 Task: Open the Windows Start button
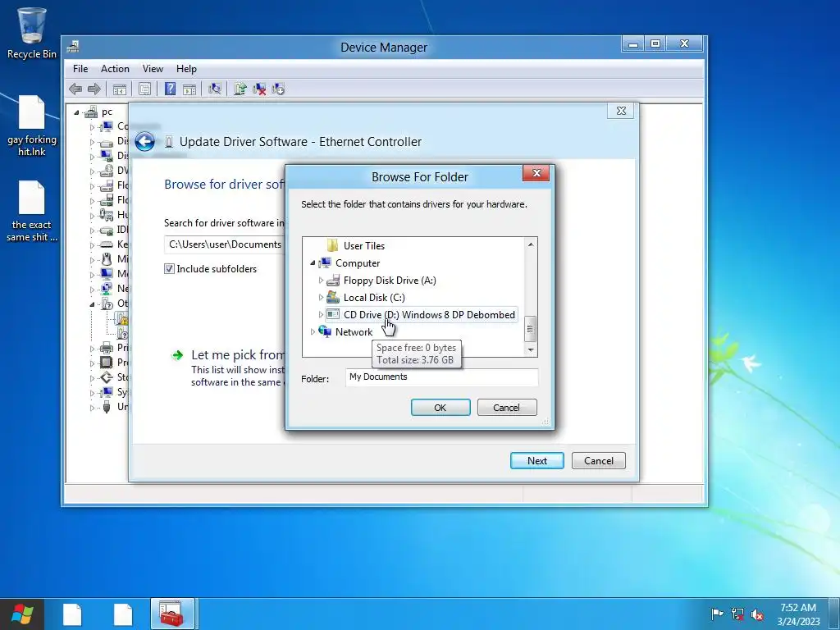(x=22, y=614)
